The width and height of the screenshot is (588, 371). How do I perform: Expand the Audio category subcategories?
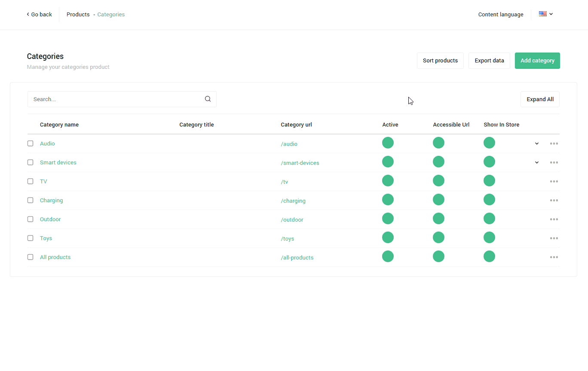click(537, 144)
